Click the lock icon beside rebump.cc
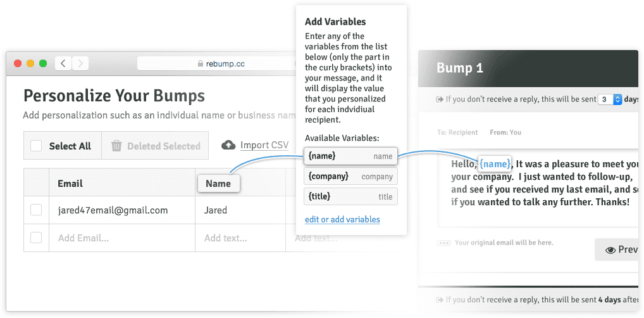This screenshot has height=318, width=644. pyautogui.click(x=201, y=64)
